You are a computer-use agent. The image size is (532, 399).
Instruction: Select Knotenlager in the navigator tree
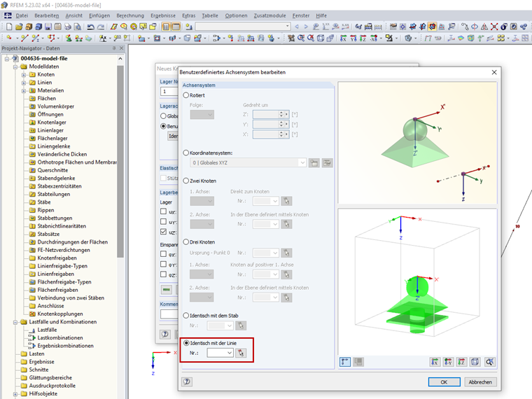pyautogui.click(x=52, y=122)
